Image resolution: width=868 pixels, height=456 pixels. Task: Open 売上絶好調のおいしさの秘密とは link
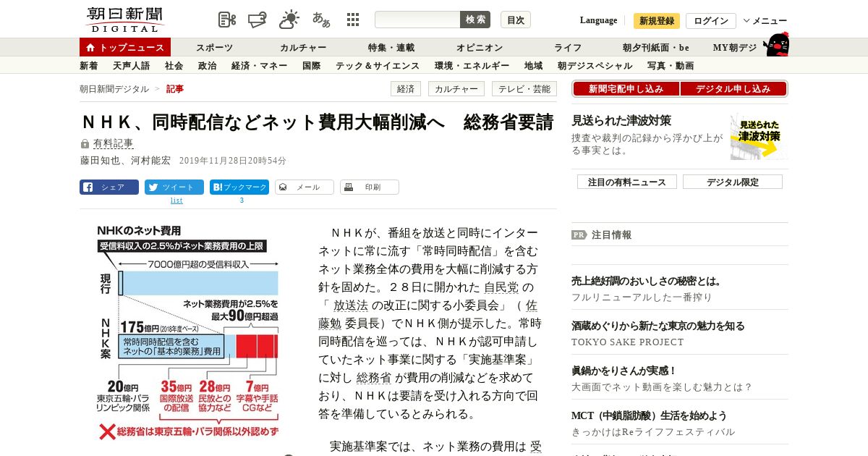click(647, 281)
